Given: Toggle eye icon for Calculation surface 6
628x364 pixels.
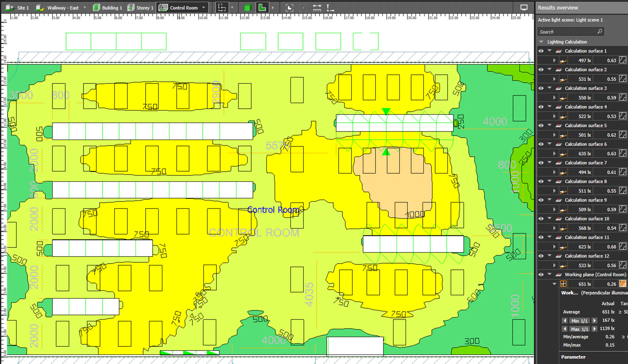Looking at the screenshot, I should click(x=541, y=144).
